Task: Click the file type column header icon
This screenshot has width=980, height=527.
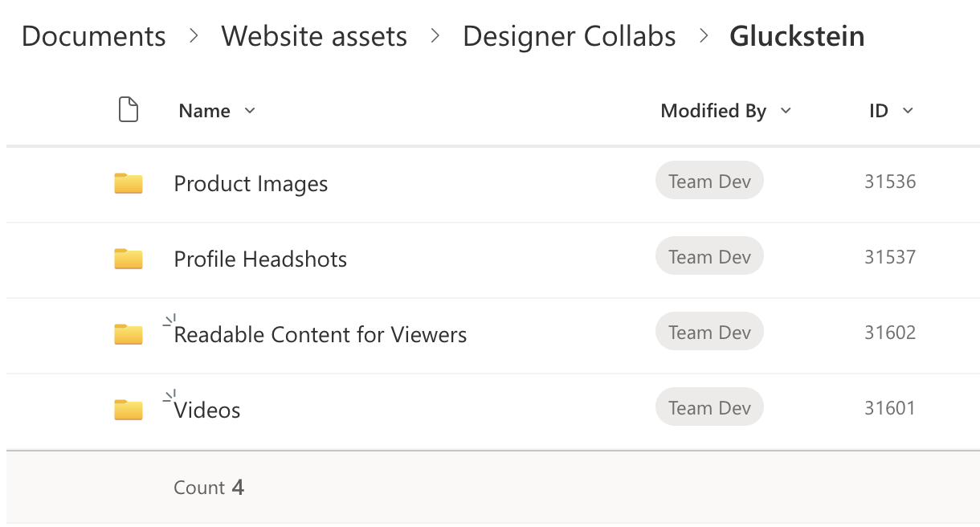Action: (x=129, y=110)
